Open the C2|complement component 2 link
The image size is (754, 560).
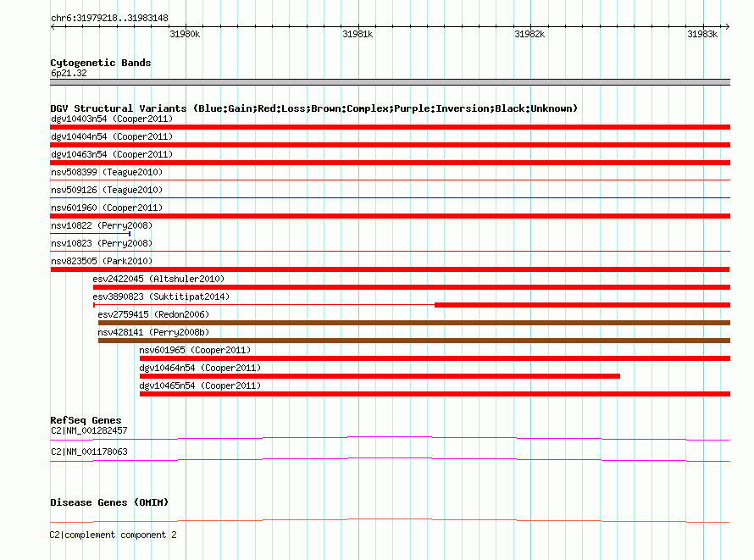tap(113, 535)
